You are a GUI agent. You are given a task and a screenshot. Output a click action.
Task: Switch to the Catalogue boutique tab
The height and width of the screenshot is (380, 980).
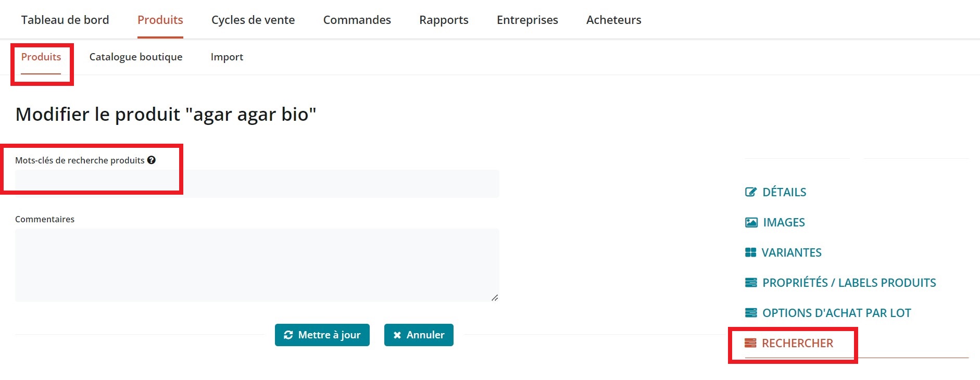point(136,57)
